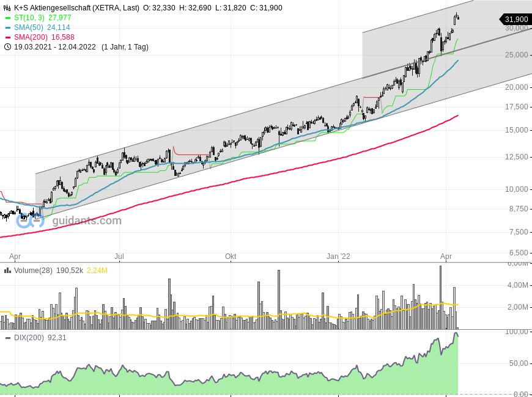Click the ST value 27,977
The width and height of the screenshot is (532, 397).
[x=60, y=18]
